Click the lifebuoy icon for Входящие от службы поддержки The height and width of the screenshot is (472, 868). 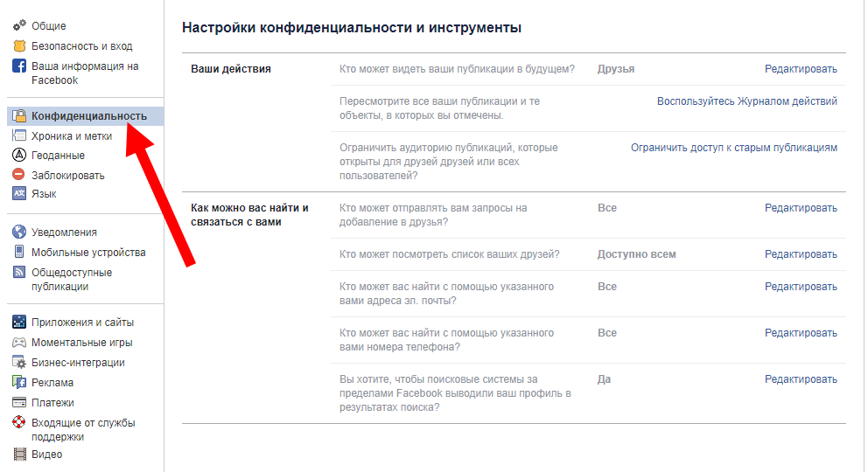tap(19, 423)
